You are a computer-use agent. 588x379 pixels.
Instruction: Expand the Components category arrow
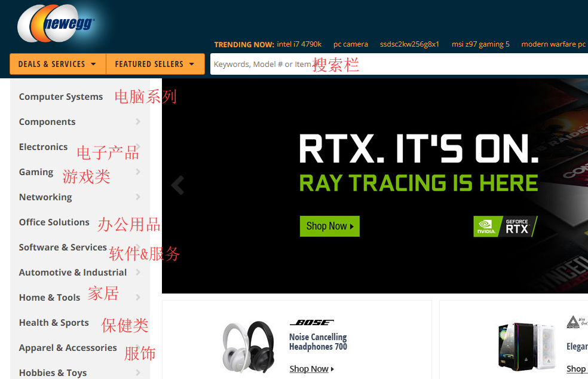pos(138,122)
